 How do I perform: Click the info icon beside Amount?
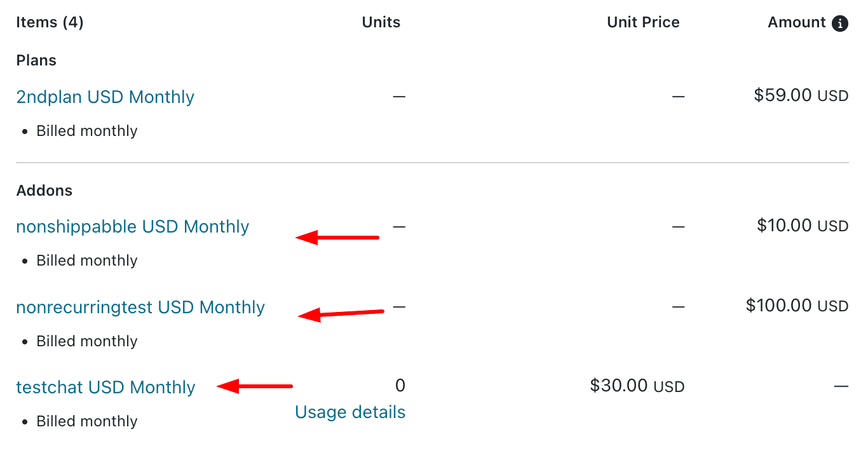(840, 24)
